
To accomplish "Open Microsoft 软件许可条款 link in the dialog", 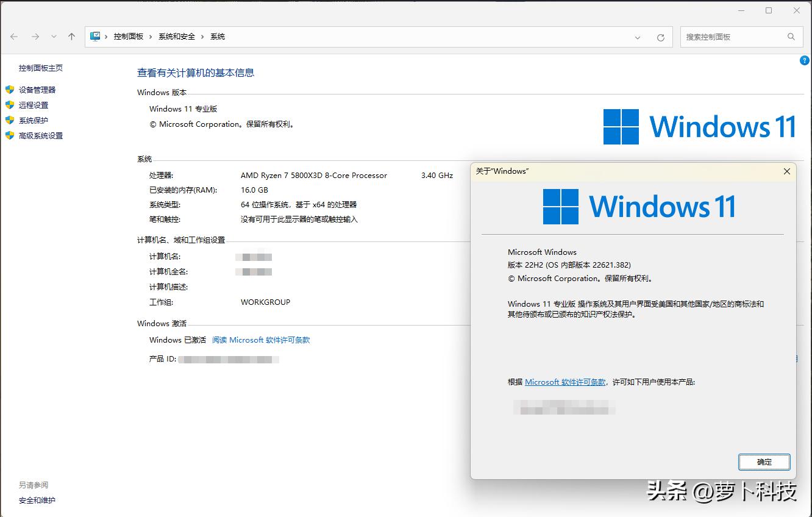I will (565, 382).
